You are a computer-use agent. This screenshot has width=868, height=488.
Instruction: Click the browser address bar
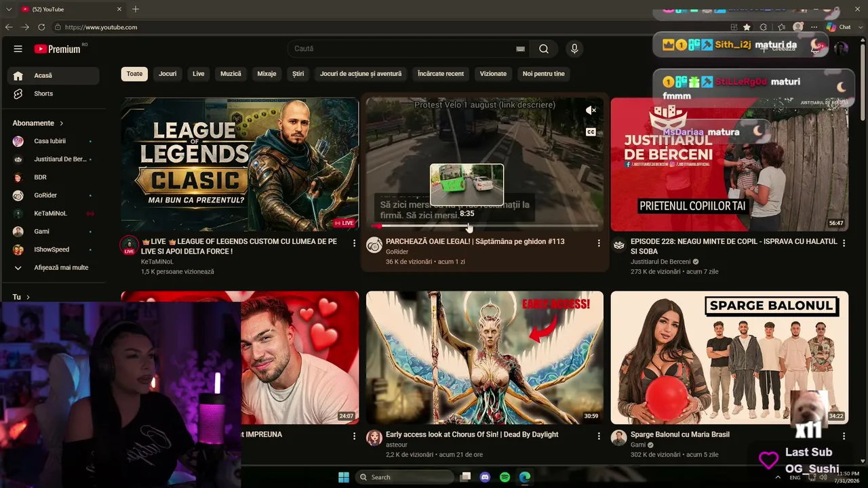pyautogui.click(x=393, y=27)
